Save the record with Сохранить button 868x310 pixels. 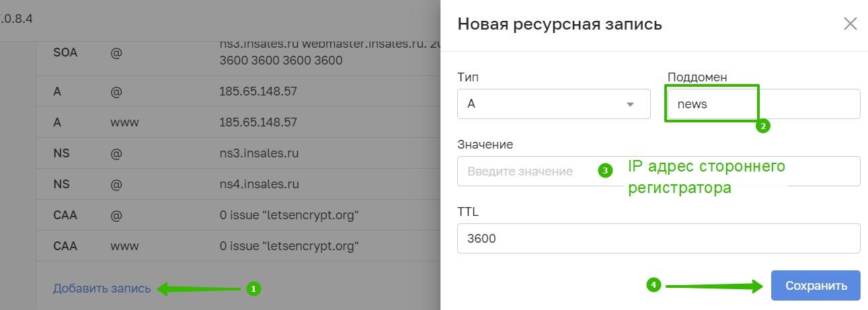[x=816, y=286]
